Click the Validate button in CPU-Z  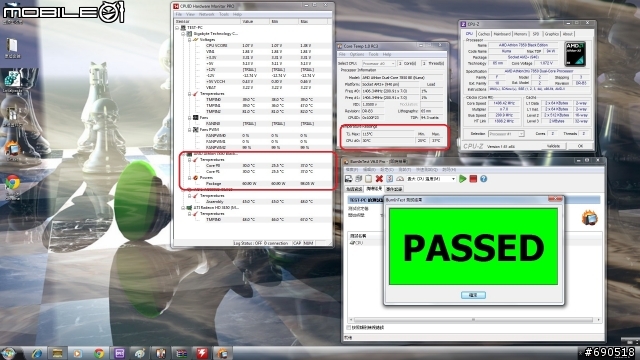(553, 146)
